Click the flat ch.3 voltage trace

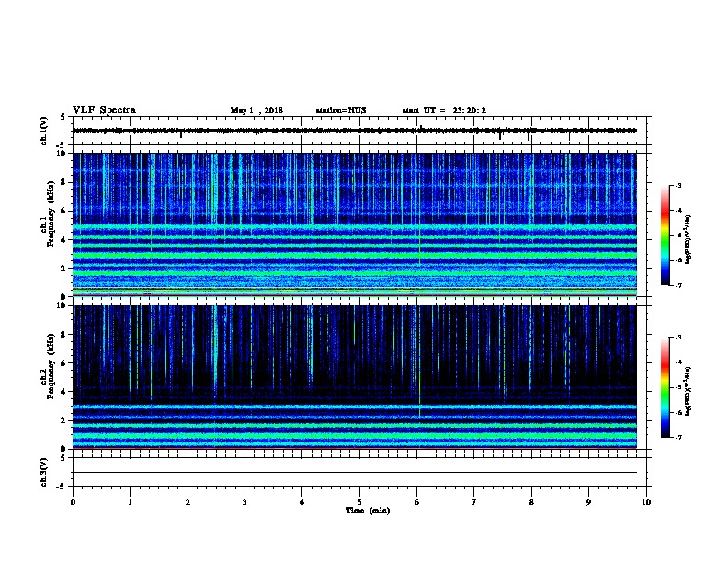(x=355, y=473)
